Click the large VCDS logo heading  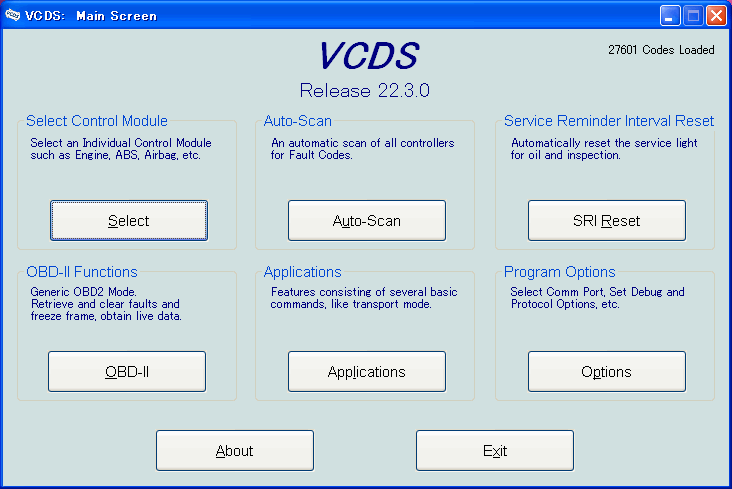[x=369, y=56]
